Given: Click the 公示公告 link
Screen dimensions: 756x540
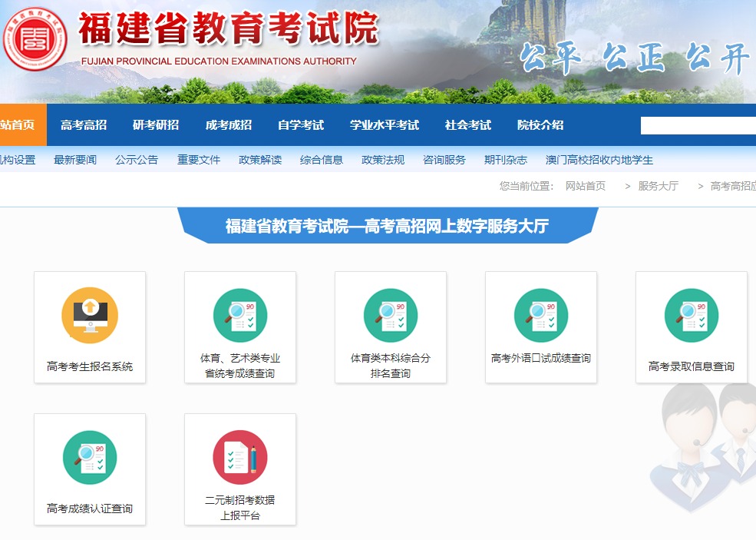Looking at the screenshot, I should point(137,160).
